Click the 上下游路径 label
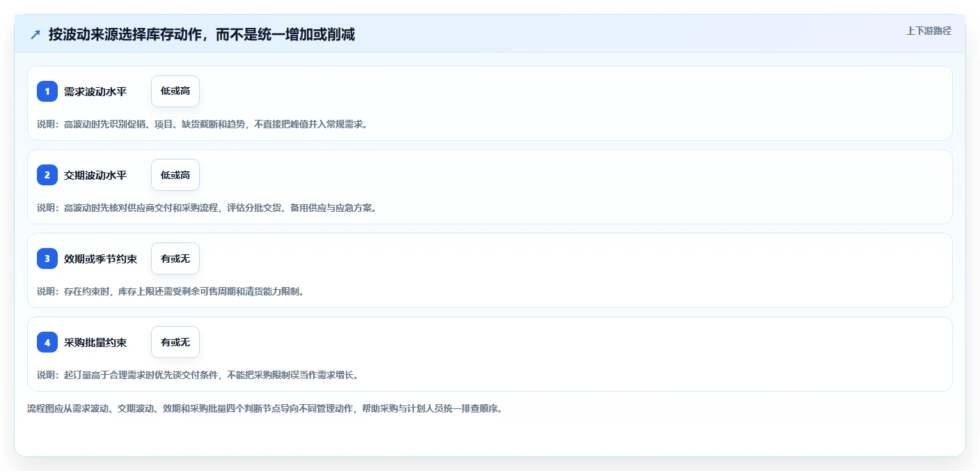Viewport: 980px width, 471px height. click(x=928, y=31)
